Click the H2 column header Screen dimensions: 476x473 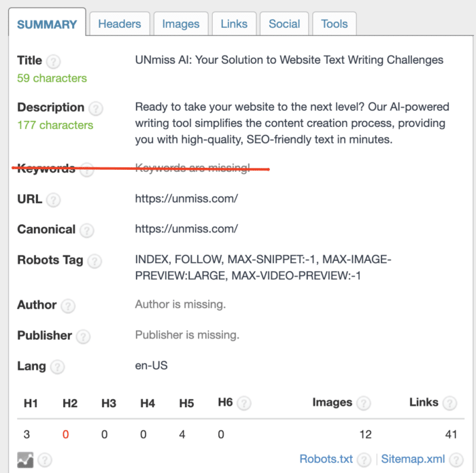coord(70,403)
